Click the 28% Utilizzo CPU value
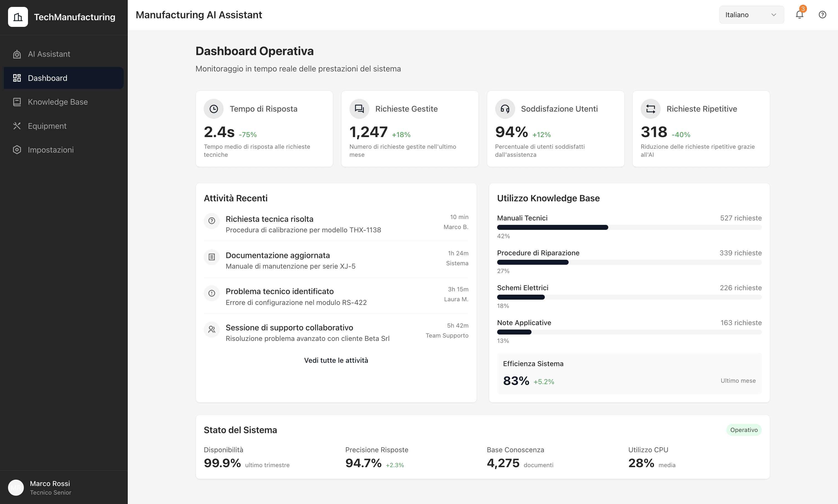Viewport: 838px width, 504px height. click(641, 463)
